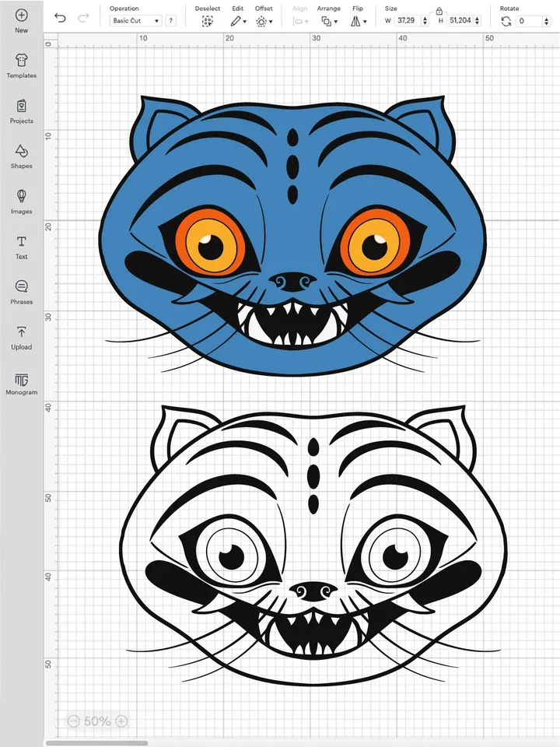The height and width of the screenshot is (747, 560).
Task: Click the Undo arrow
Action: coord(61,17)
